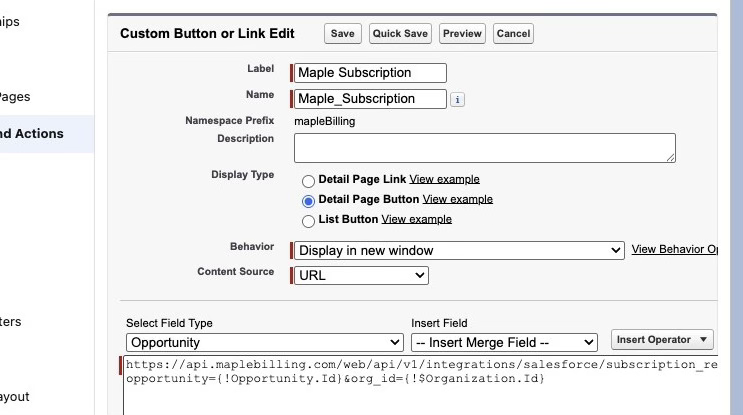Open the Insert Operator menu

(663, 340)
